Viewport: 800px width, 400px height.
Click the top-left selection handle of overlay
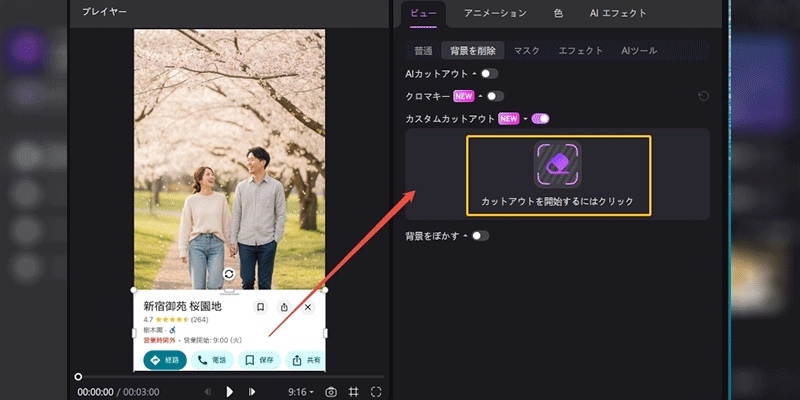(134, 290)
